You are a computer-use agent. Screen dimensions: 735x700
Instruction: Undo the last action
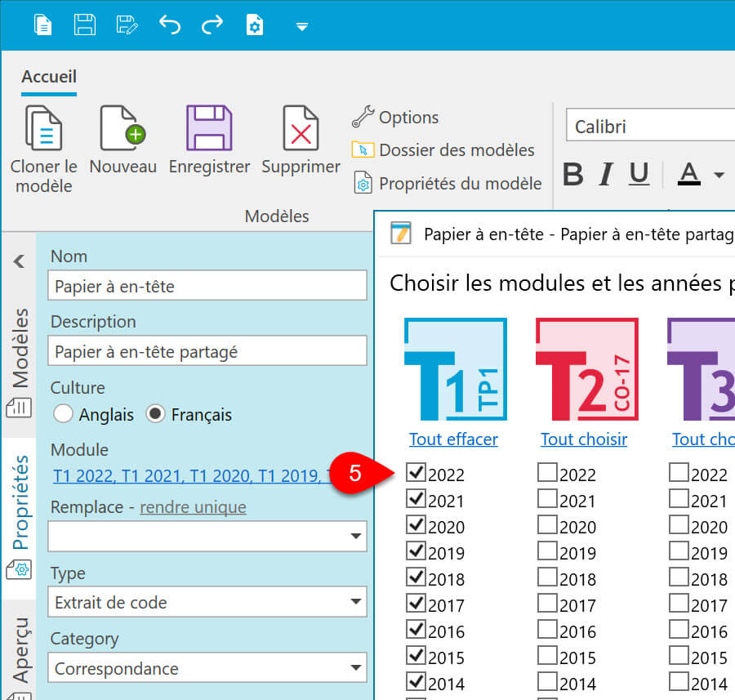click(170, 25)
